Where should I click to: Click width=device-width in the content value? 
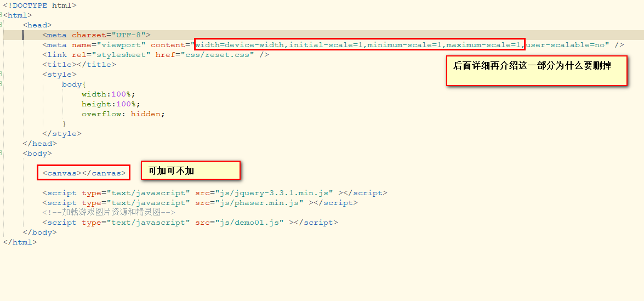click(240, 45)
